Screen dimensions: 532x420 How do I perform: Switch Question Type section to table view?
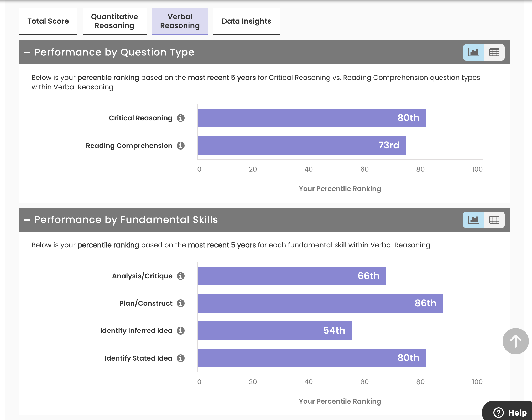pos(494,53)
